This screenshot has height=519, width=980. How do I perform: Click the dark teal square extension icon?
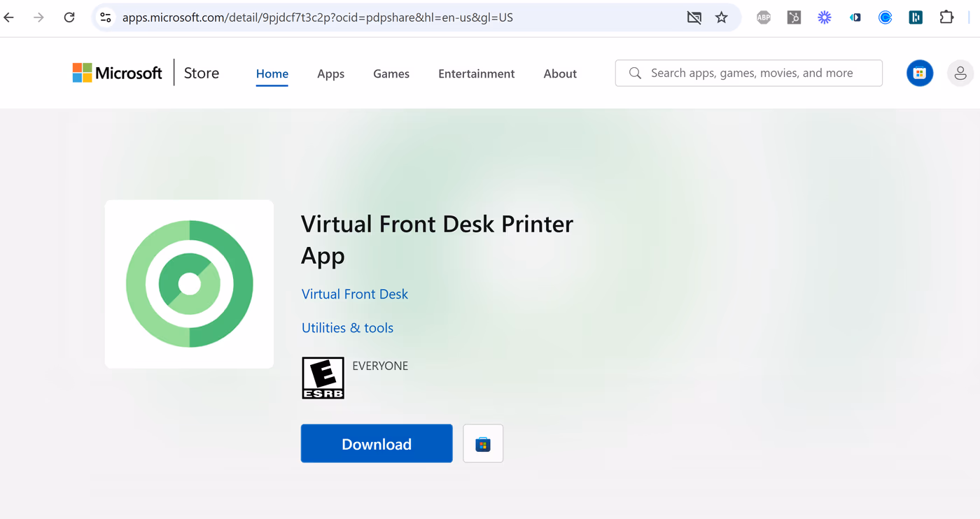(916, 17)
